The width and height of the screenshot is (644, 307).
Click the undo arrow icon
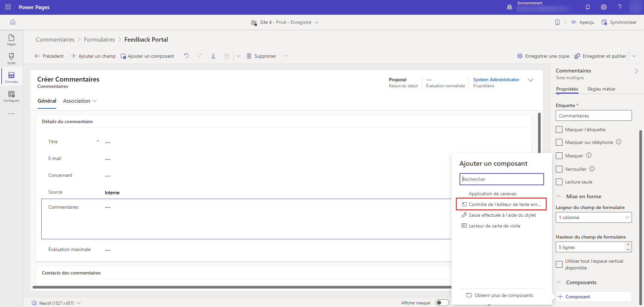(x=186, y=56)
